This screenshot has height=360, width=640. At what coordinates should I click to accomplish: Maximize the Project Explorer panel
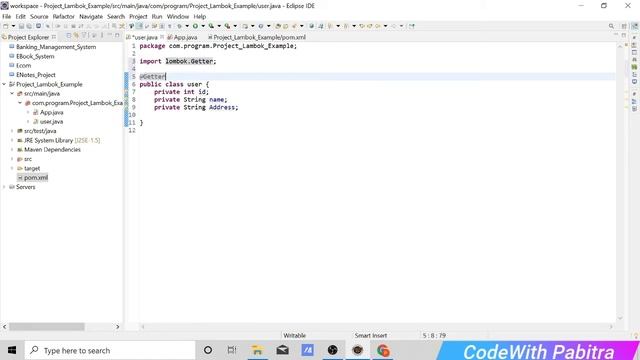coord(117,36)
